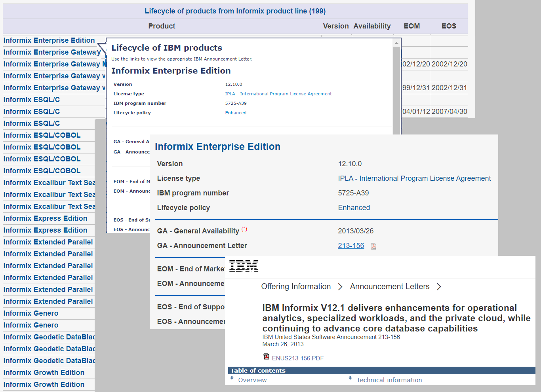Screen dimensions: 541x392
Task: Click the EOS column header
Action: point(449,26)
